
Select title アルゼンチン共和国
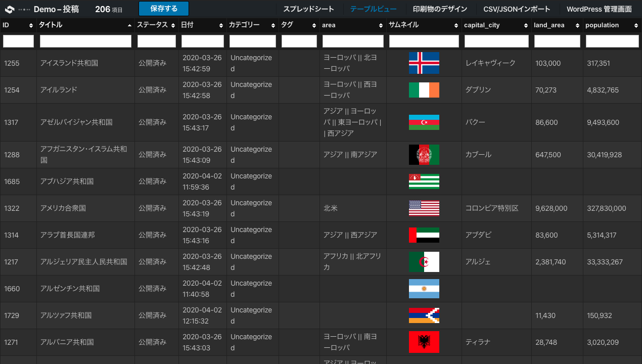pos(70,289)
